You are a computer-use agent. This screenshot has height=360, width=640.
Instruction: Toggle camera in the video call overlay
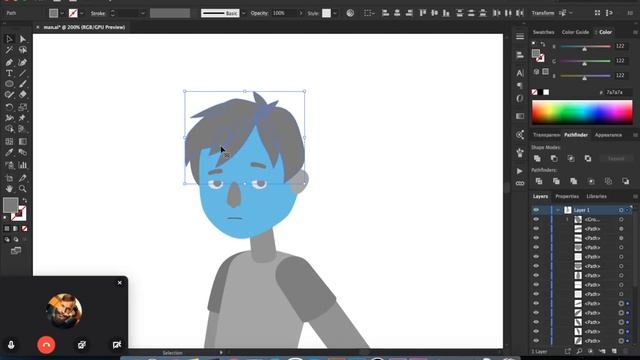pos(117,345)
